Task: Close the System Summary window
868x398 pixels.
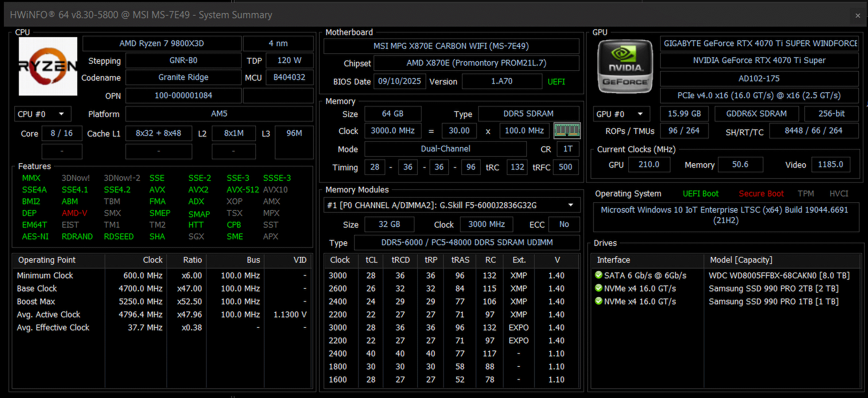Action: pos(858,16)
